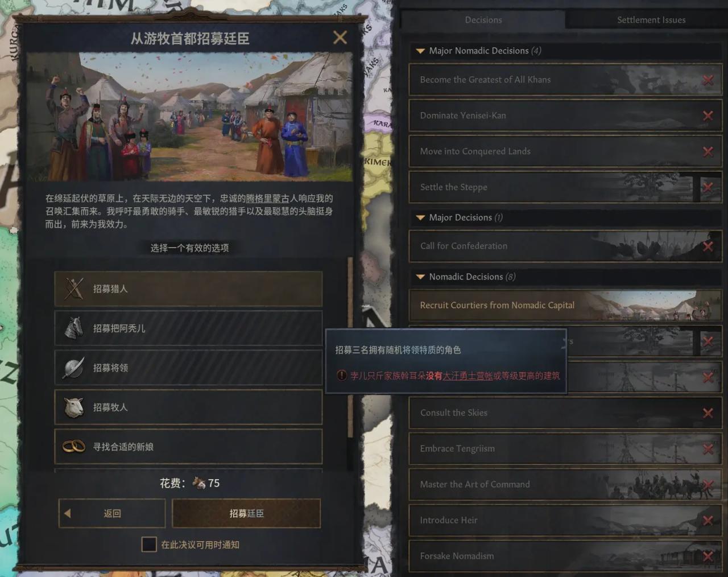Click the red X on Consult the Skies

708,413
